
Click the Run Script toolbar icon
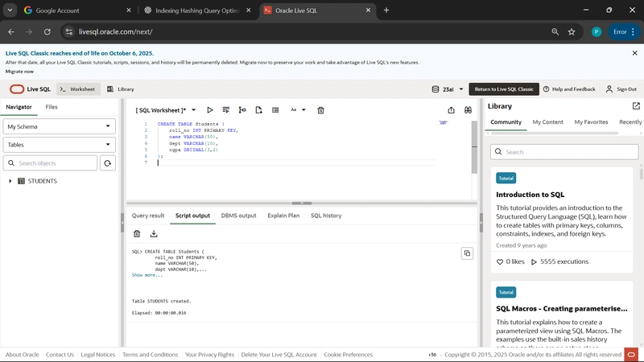(226, 110)
